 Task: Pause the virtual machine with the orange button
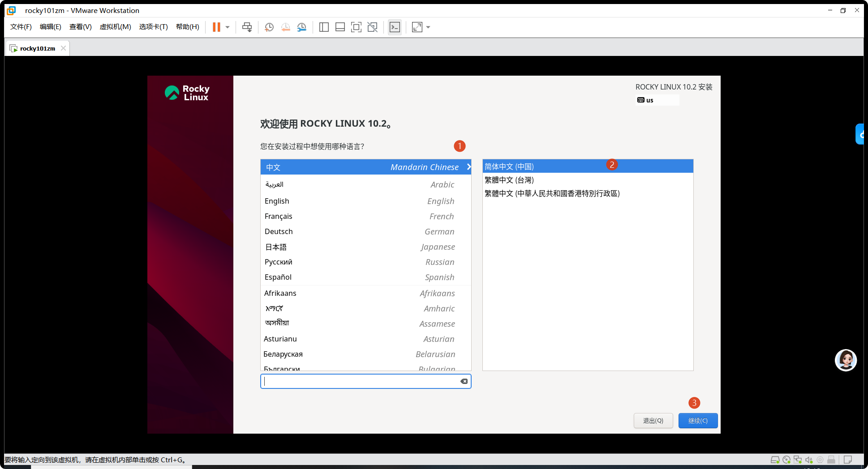(x=216, y=27)
